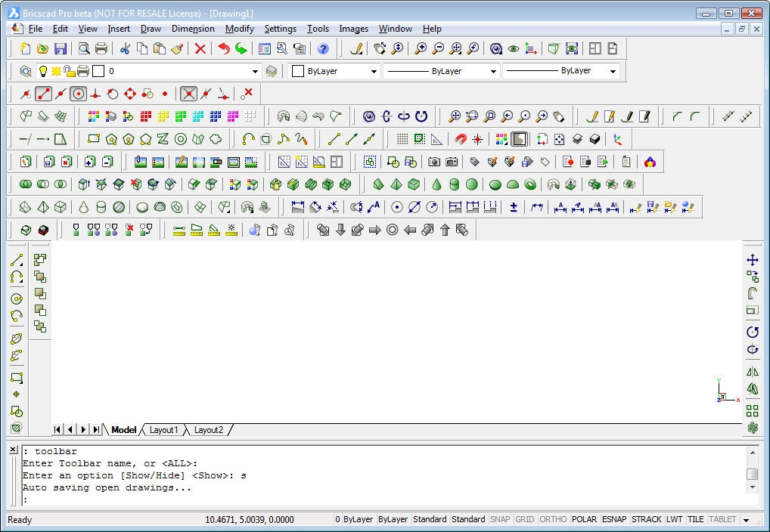Screen dimensions: 770x532
Task: Close the command line panel
Action: (14, 449)
